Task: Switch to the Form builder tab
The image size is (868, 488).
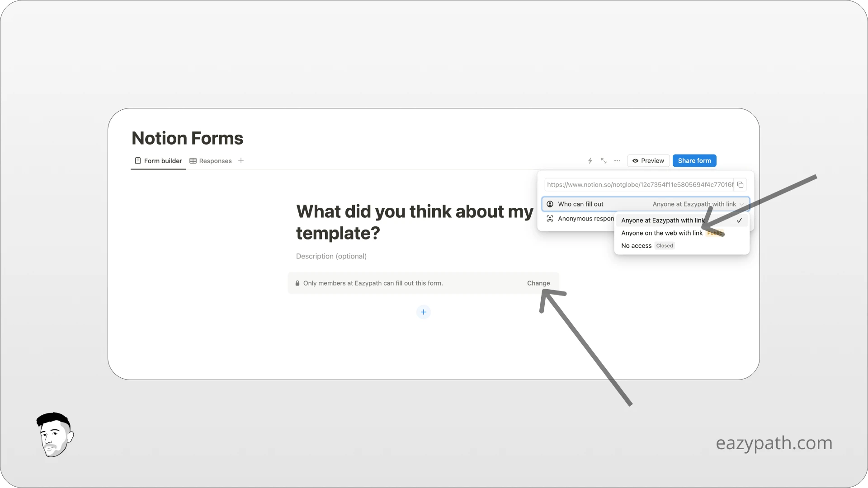Action: point(163,160)
